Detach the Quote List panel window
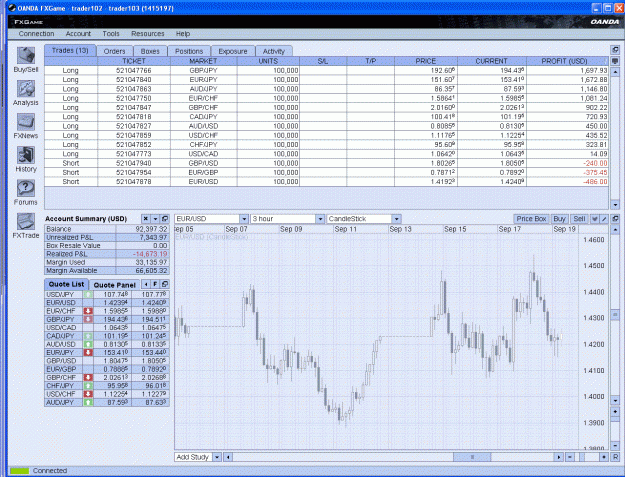The height and width of the screenshot is (477, 625). (165, 284)
